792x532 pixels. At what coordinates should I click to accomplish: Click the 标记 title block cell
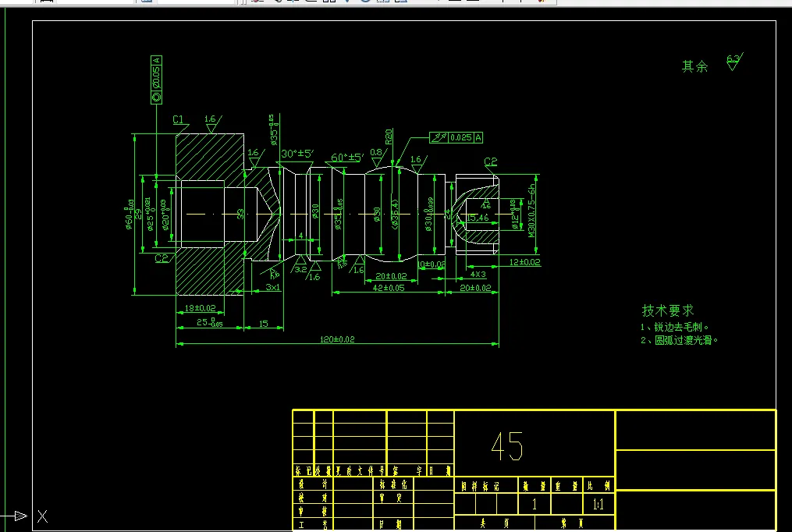click(304, 471)
